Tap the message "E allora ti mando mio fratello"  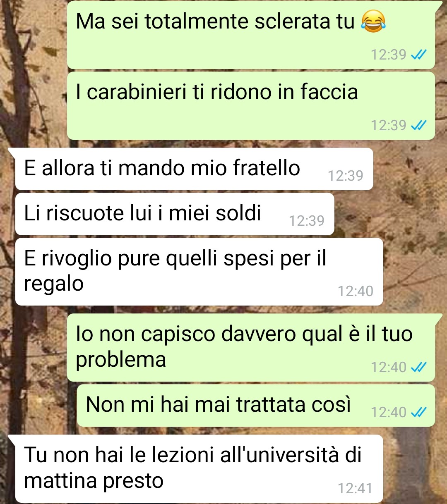point(194,169)
